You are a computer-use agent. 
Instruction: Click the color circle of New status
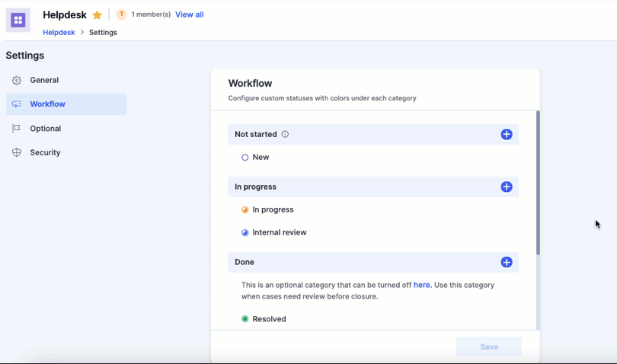click(x=245, y=158)
